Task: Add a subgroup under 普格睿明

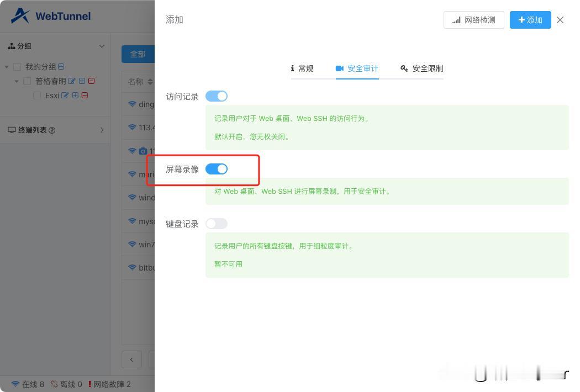Action: click(82, 81)
